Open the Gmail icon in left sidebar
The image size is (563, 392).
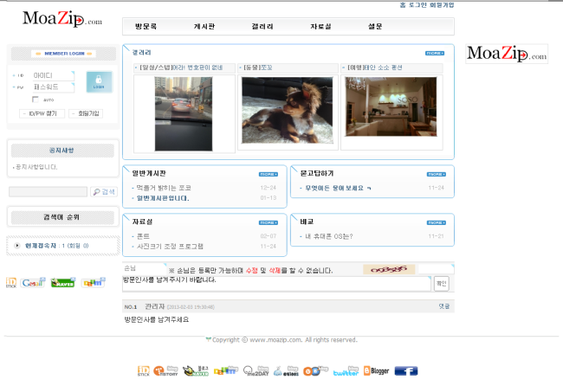tap(34, 282)
